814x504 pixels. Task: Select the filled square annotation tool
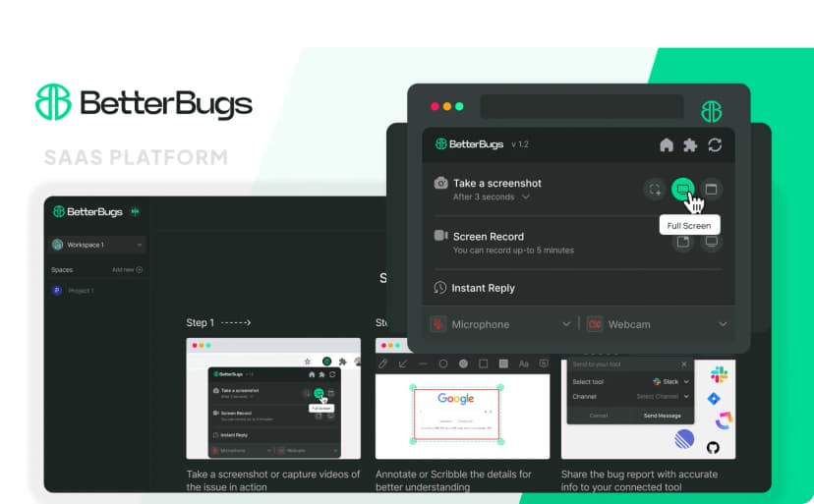503,364
